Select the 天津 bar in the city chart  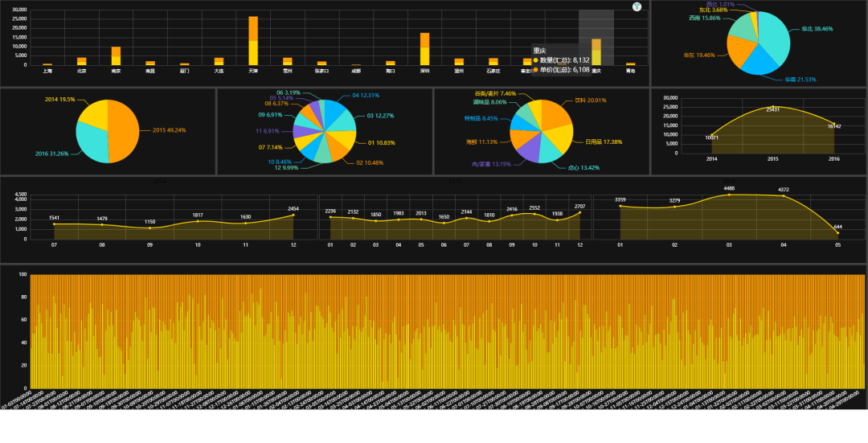pos(253,42)
